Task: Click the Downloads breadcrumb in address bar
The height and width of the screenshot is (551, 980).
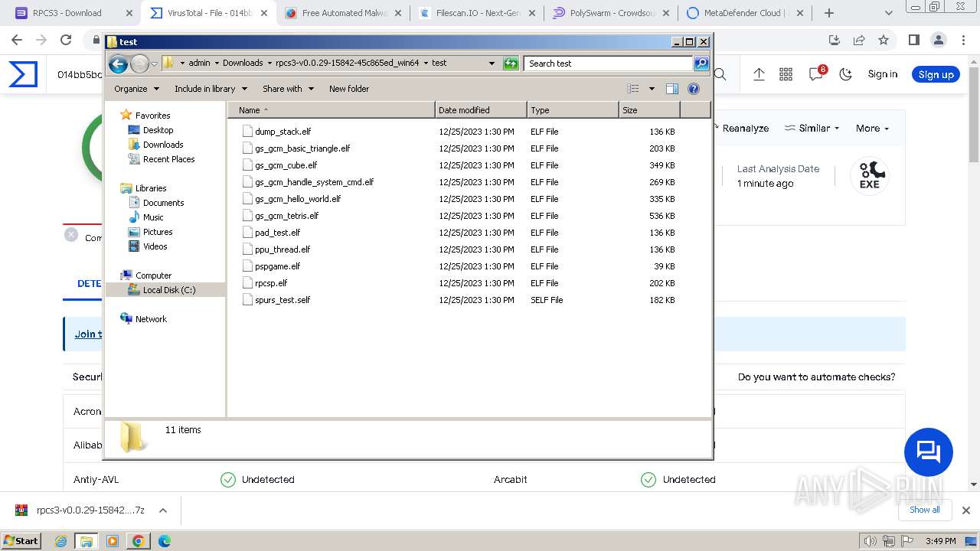Action: [x=243, y=64]
